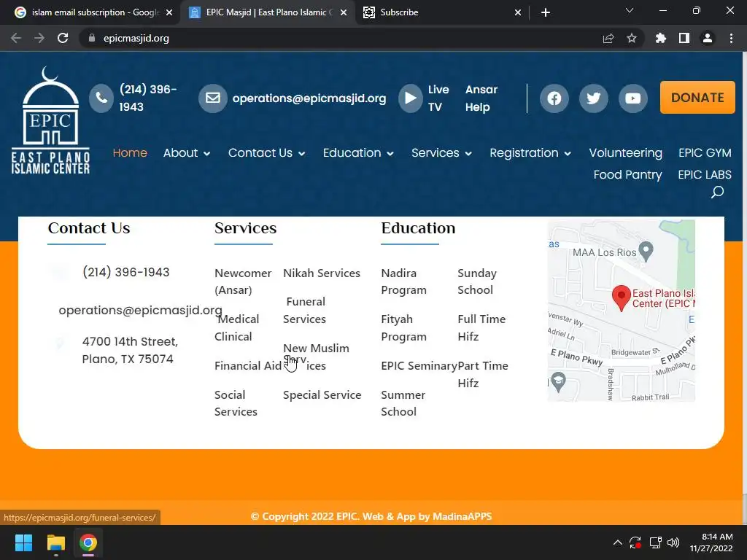Open Summer School link

pyautogui.click(x=403, y=403)
